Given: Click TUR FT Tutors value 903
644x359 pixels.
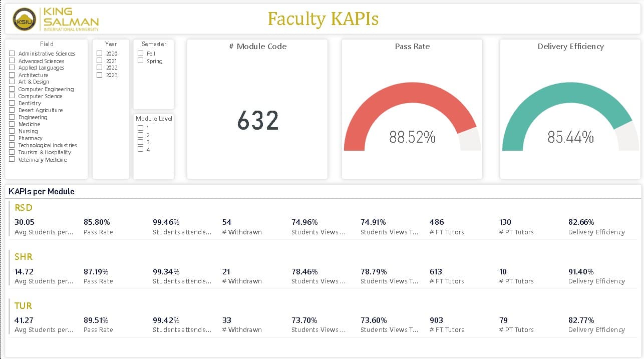Looking at the screenshot, I should coord(437,320).
